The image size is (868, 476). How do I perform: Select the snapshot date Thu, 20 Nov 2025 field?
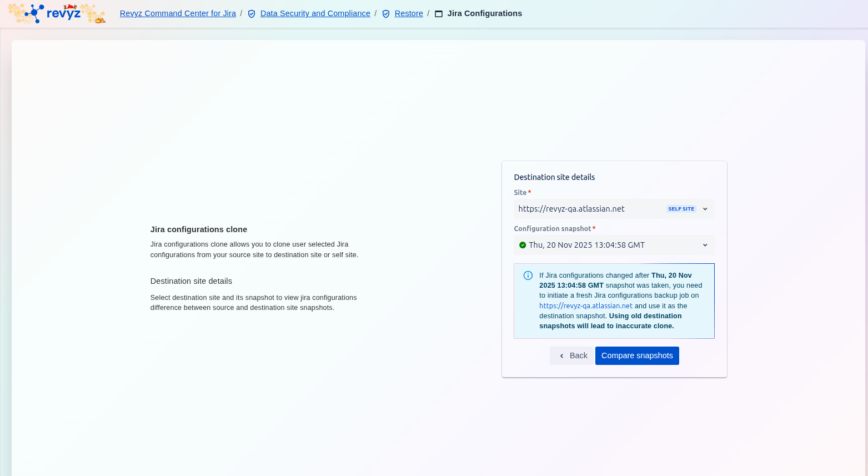tap(586, 245)
